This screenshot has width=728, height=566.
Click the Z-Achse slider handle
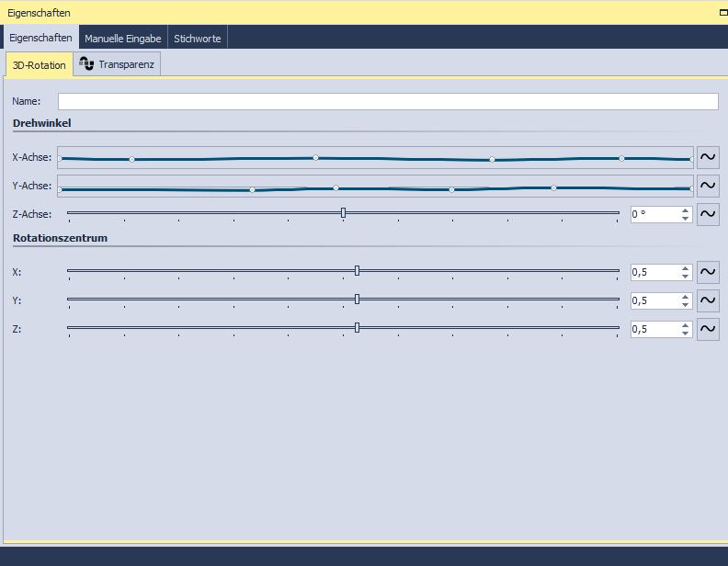coord(343,213)
